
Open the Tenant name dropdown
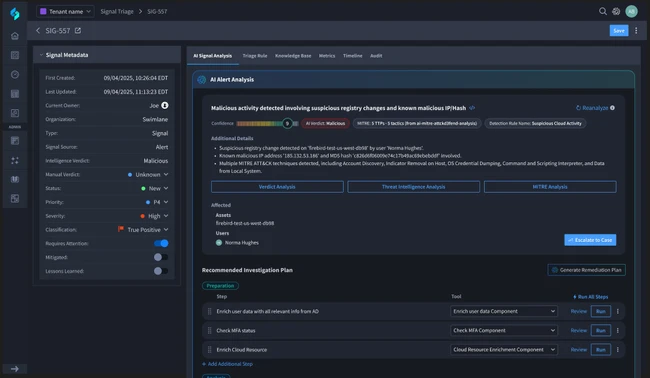point(65,11)
